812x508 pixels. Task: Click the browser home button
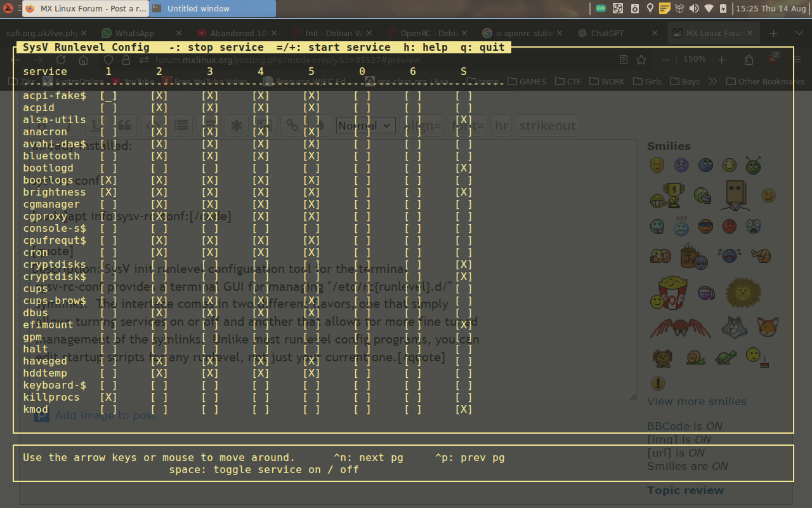83,60
